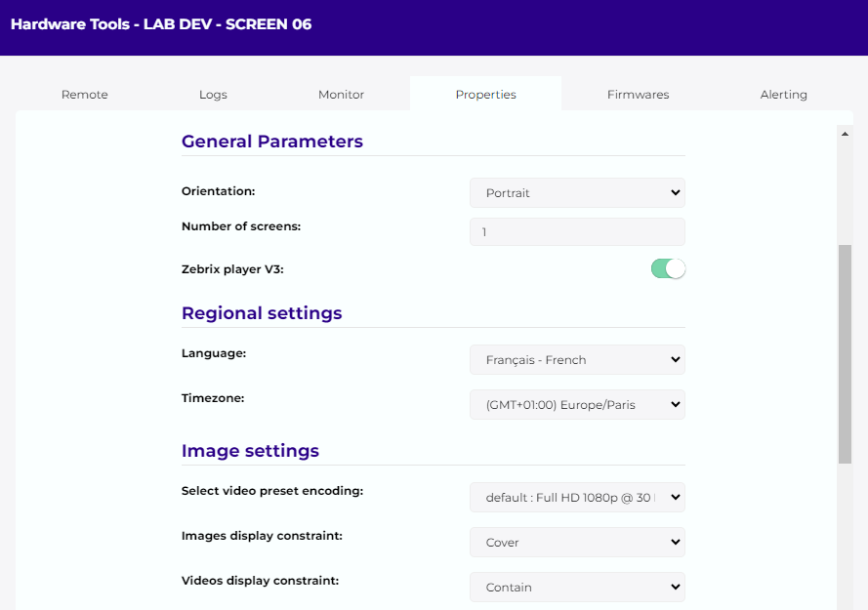
Task: Switch to the Alerting tab
Action: [x=783, y=95]
